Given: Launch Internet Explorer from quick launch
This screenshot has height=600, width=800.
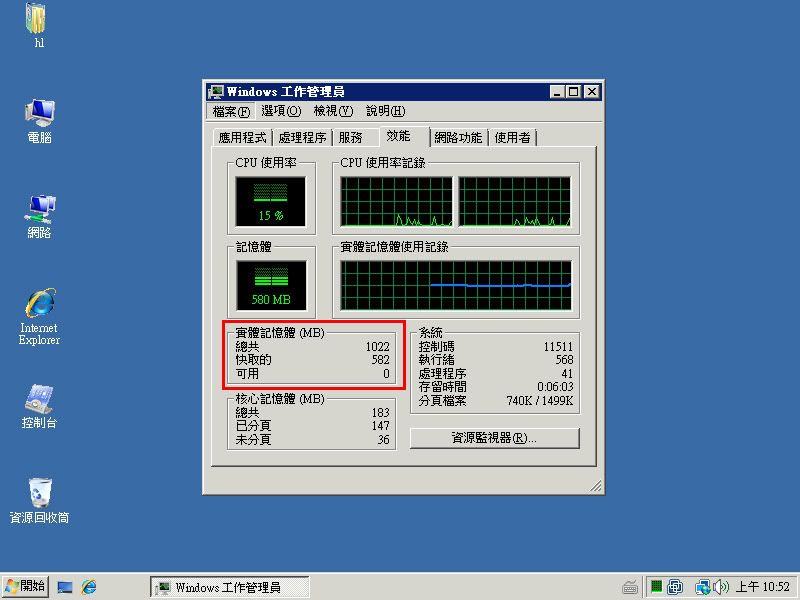Looking at the screenshot, I should click(x=89, y=587).
